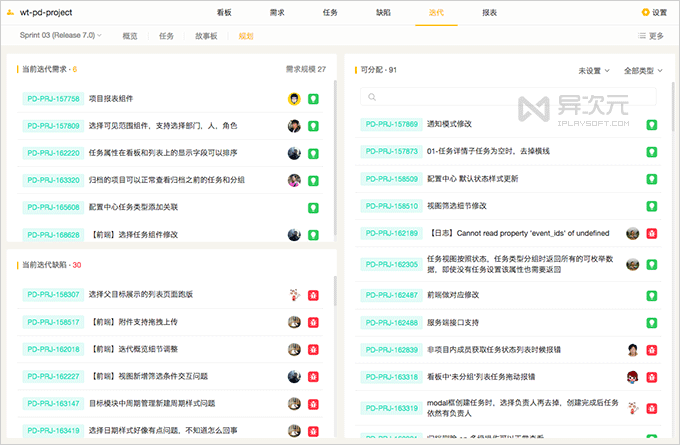The height and width of the screenshot is (445, 680).
Task: Click the green requirement icon on PD-PRJ-162305 row
Action: (651, 265)
